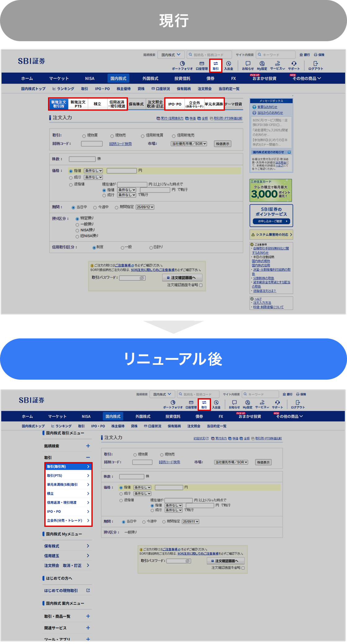Open 期間指定 date dropdown 25/09/11
This screenshot has height=644, width=347.
(191, 522)
